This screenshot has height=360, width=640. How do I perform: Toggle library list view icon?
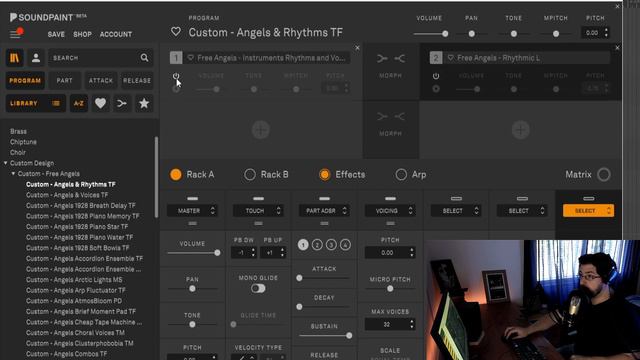pyautogui.click(x=56, y=103)
